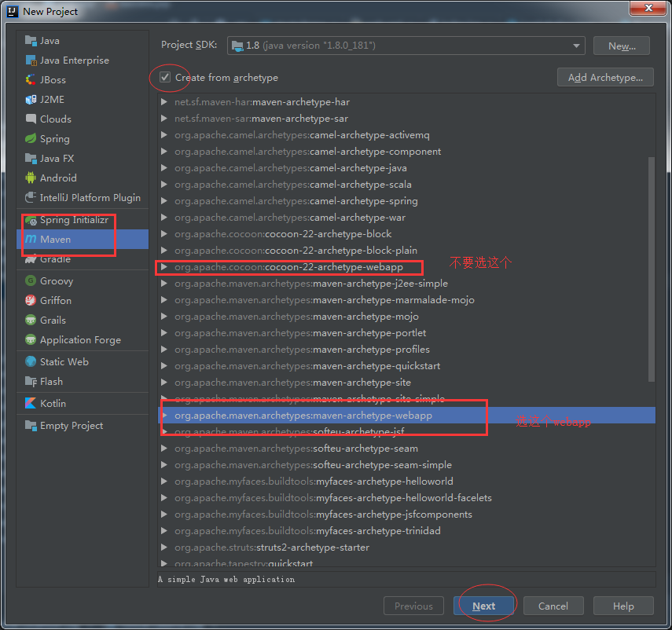672x630 pixels.
Task: Expand cocoon-22-archetype-webapp node
Action: pos(163,267)
